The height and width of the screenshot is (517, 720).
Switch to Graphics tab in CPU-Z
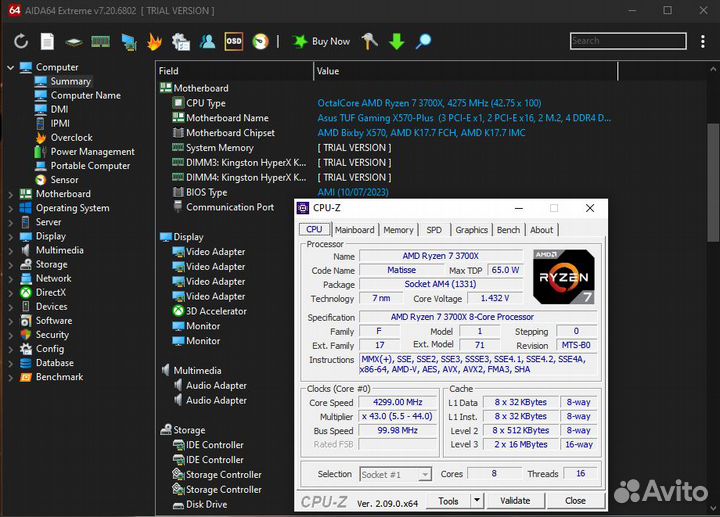pyautogui.click(x=471, y=230)
